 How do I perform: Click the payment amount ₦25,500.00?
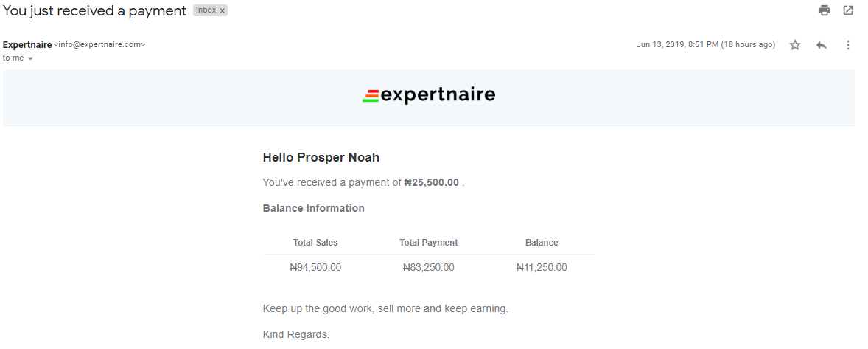pos(431,182)
